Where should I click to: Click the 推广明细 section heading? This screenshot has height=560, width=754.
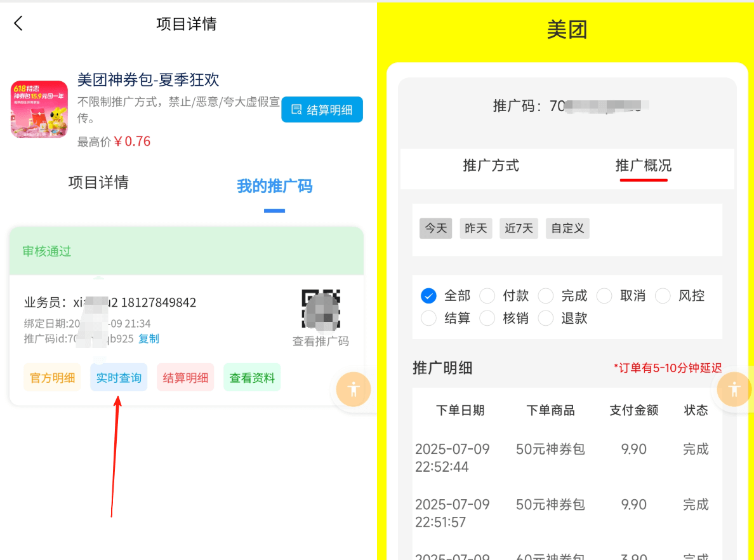[x=442, y=368]
